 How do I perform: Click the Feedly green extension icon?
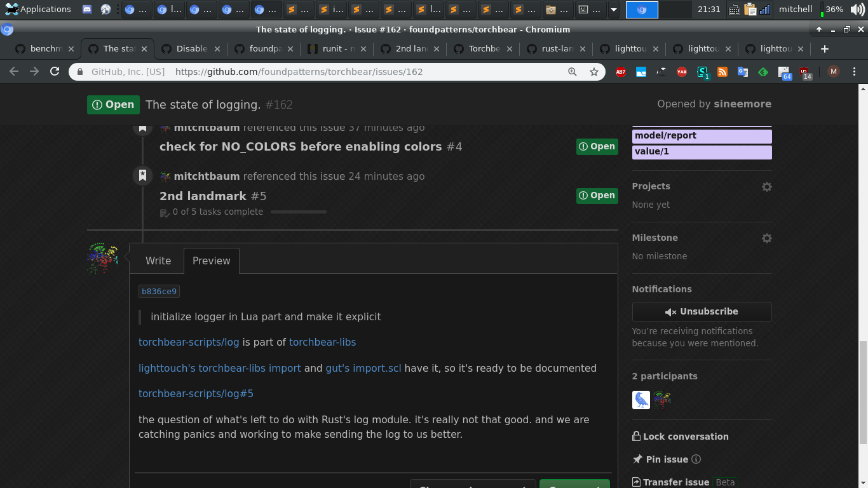click(763, 72)
